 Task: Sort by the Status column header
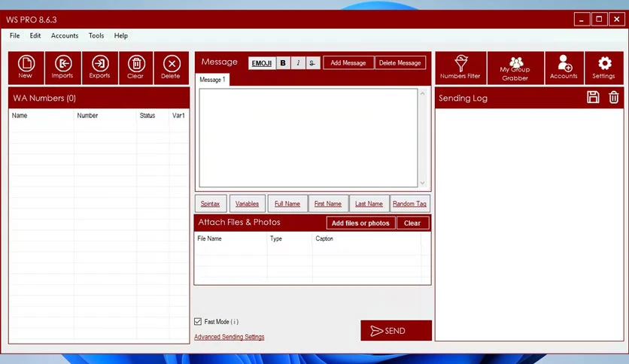(x=153, y=116)
